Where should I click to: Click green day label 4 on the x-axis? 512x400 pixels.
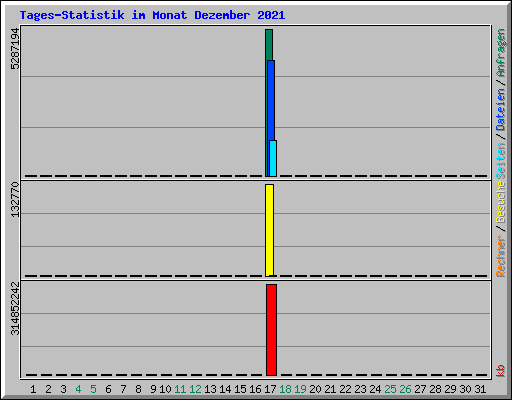click(78, 389)
